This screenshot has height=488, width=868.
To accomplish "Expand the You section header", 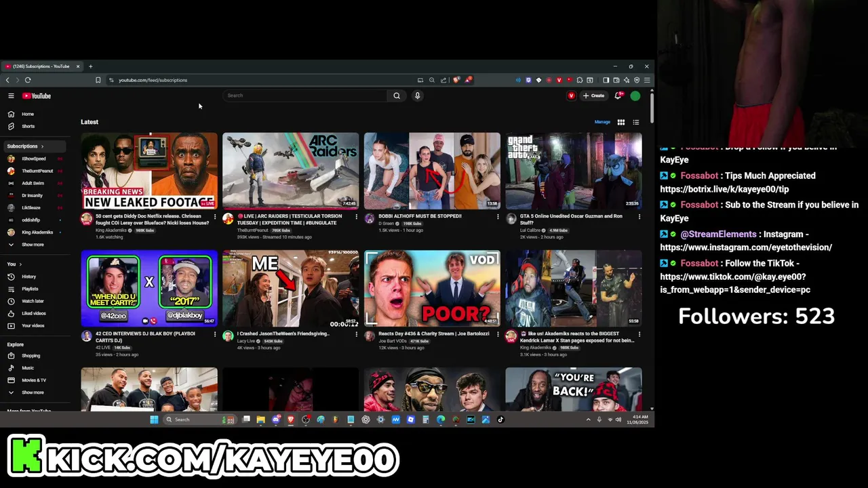I will click(14, 264).
